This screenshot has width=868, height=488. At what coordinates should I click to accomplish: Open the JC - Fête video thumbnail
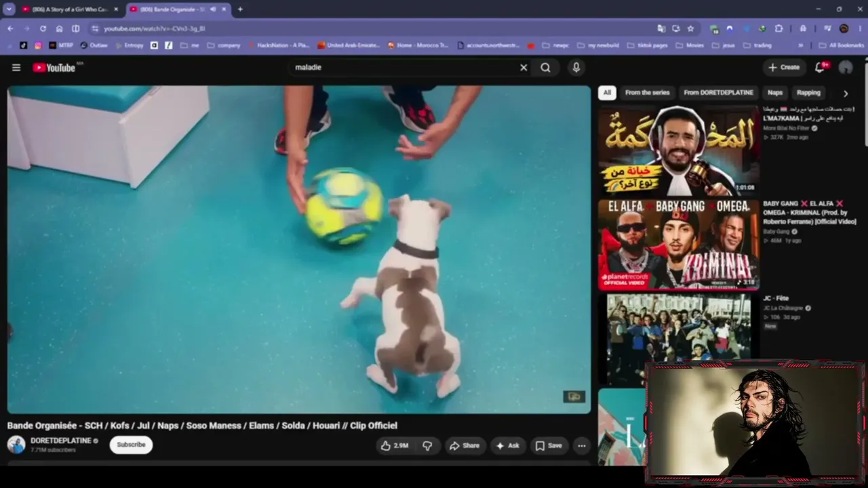(678, 339)
